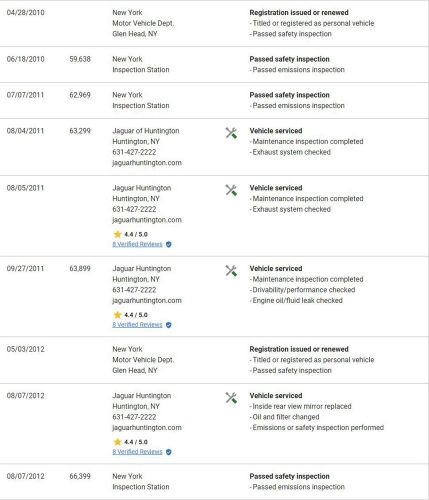Click phone number 631-427-2222 in 09/27/2011 row
429x500 pixels.
(x=134, y=290)
